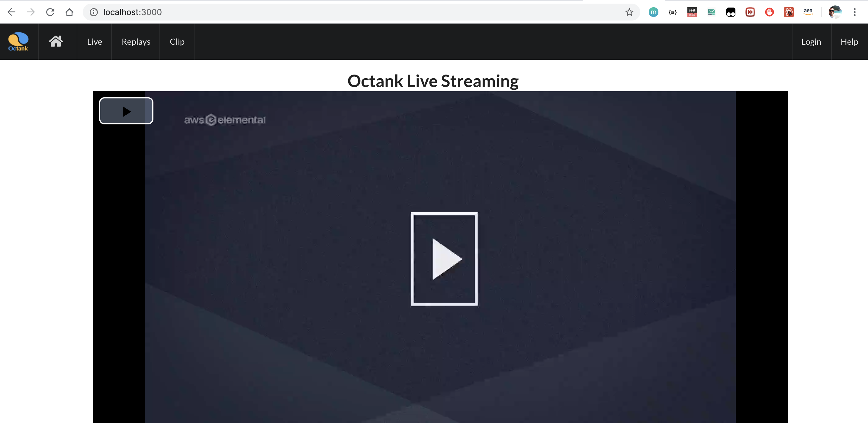Screen dimensions: 868x445
Task: Click the Login button
Action: pos(811,41)
